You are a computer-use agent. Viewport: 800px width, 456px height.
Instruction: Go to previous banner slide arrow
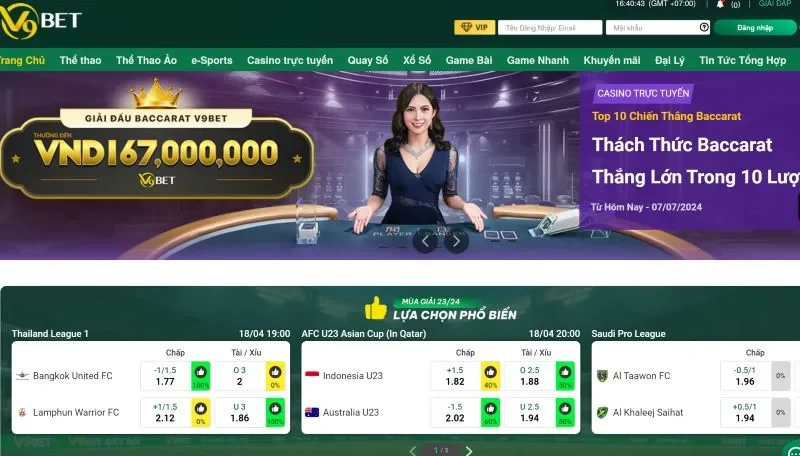(x=425, y=241)
